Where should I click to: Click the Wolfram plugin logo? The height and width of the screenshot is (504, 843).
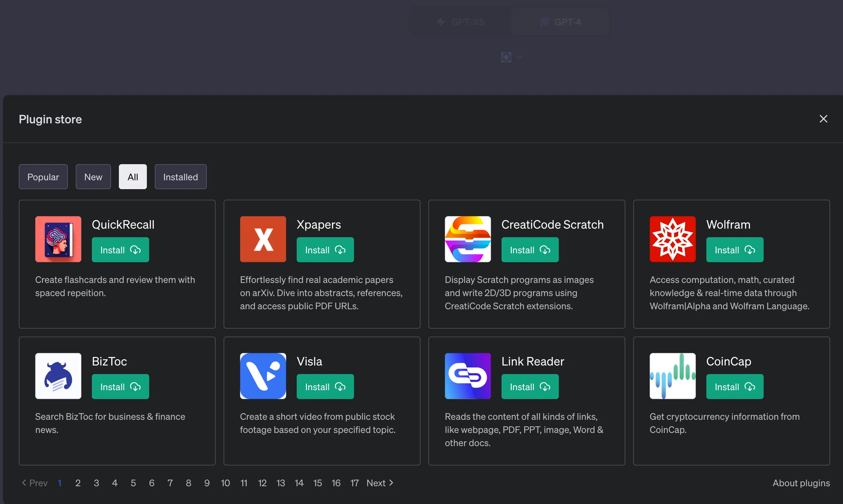(672, 239)
